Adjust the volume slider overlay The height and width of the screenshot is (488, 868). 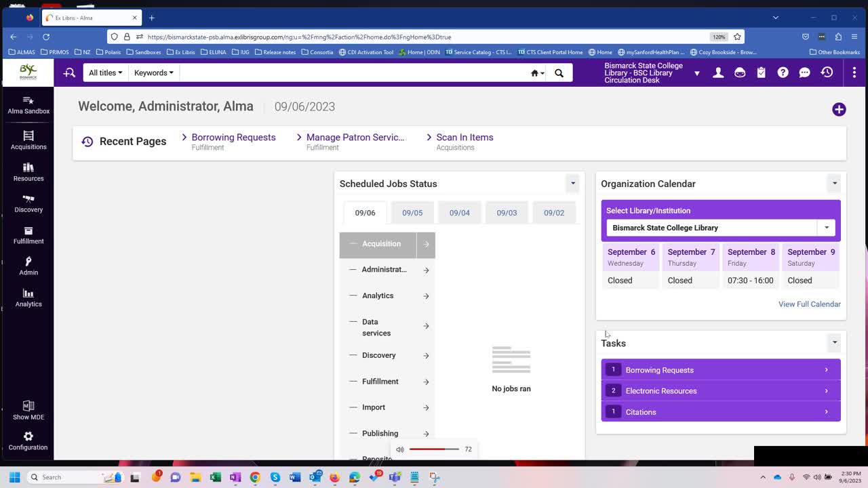(434, 449)
